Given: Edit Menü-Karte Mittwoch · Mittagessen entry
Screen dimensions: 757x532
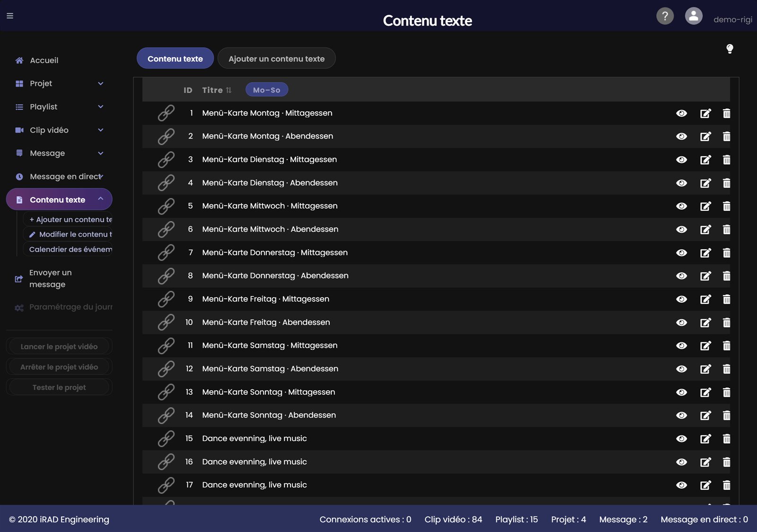Looking at the screenshot, I should [705, 206].
